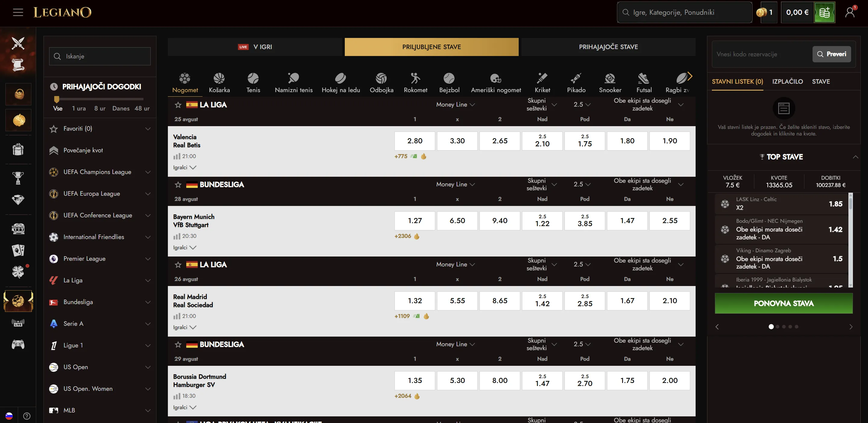The width and height of the screenshot is (868, 423).
Task: Open IZPLAČILO tab
Action: 788,81
